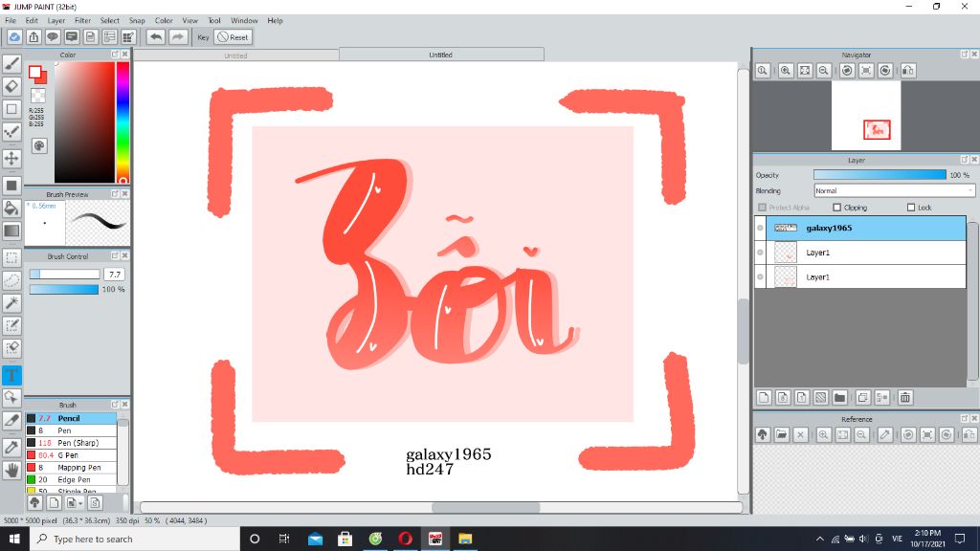Select the G Pen brush
Screen dimensions: 980x551
71,454
